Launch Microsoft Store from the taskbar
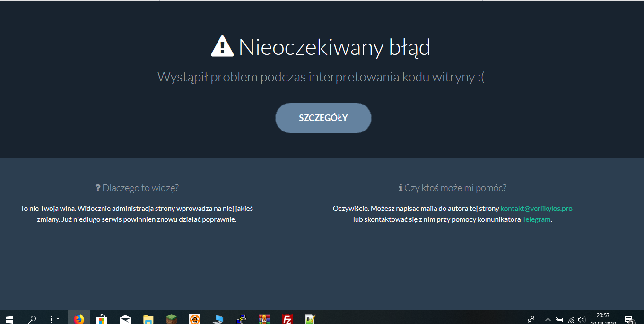The height and width of the screenshot is (324, 644). coord(102,319)
